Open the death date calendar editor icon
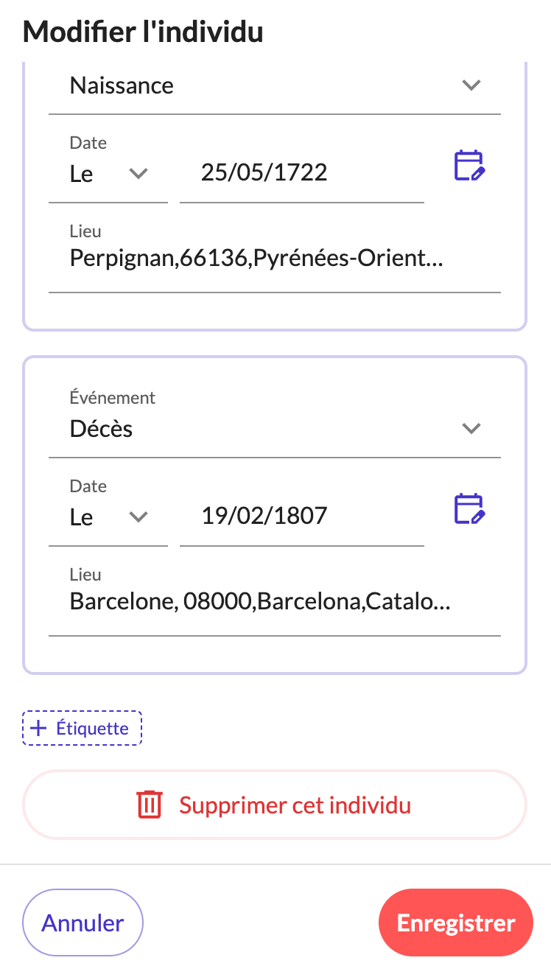This screenshot has width=551, height=980. tap(468, 509)
